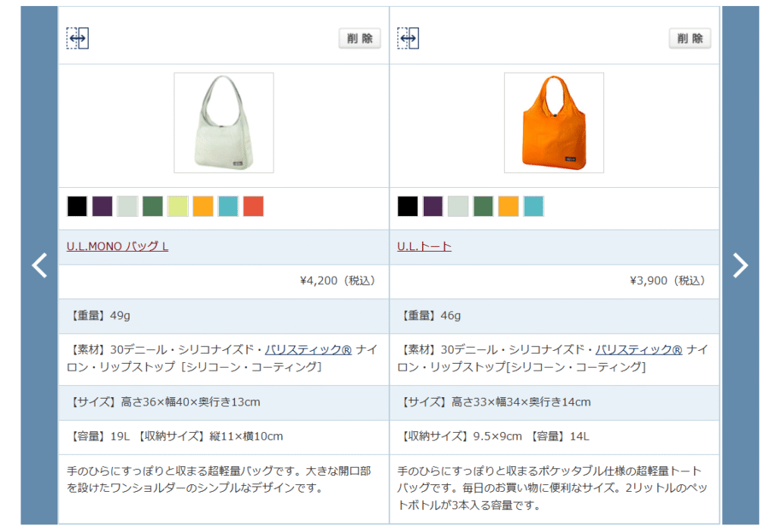Select green swatch for U.L.トート
776x532 pixels.
pos(483,206)
